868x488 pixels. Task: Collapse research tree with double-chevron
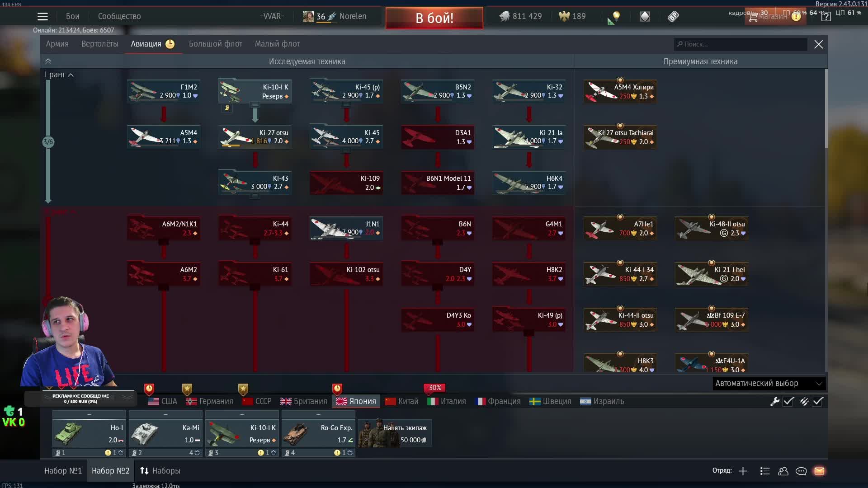48,61
